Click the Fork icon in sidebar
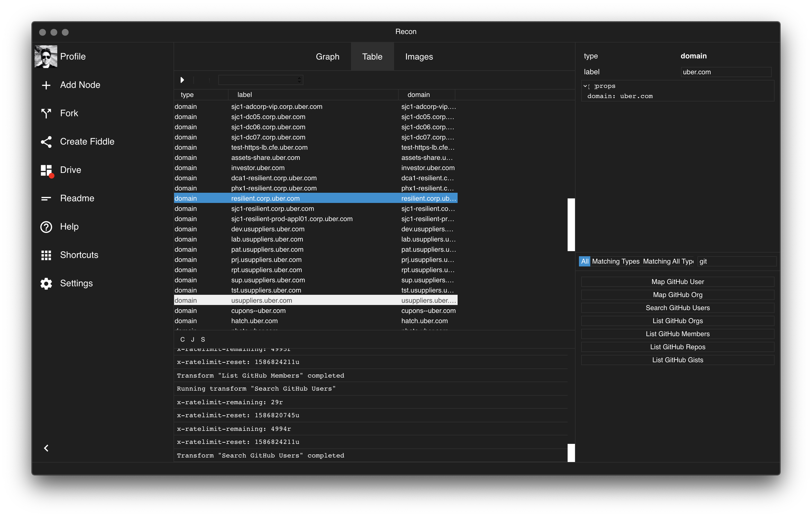The width and height of the screenshot is (812, 517). click(46, 113)
